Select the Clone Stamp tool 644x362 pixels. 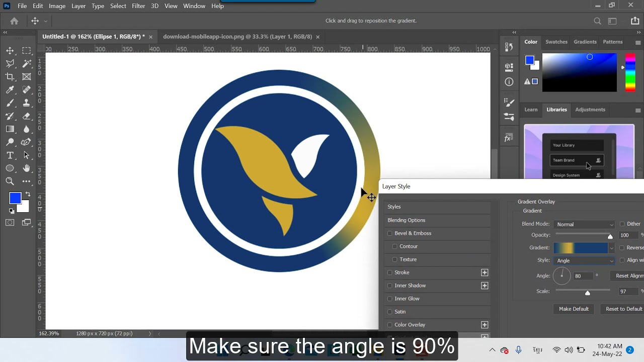[27, 103]
